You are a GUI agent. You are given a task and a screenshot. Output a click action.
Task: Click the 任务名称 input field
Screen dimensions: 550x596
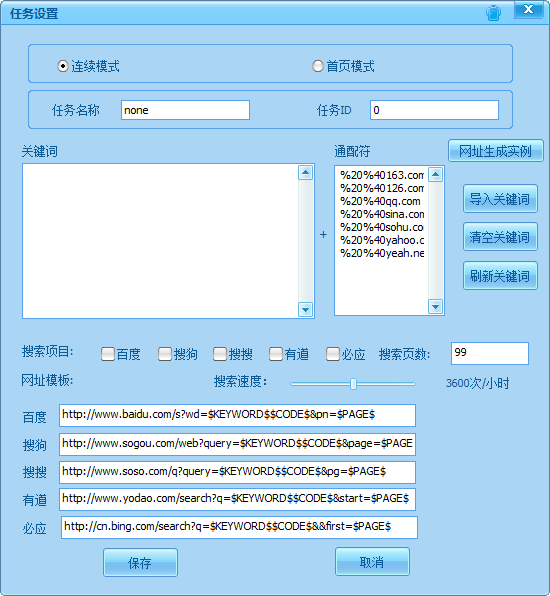pyautogui.click(x=185, y=110)
